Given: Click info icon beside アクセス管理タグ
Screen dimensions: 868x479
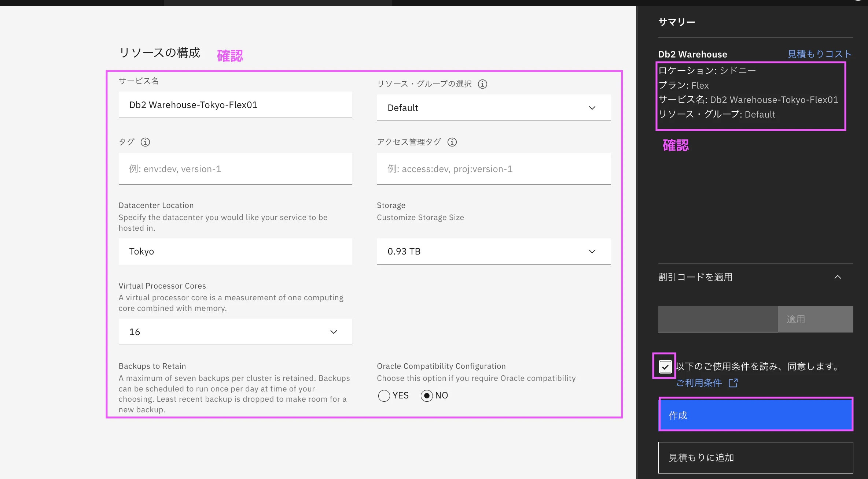Looking at the screenshot, I should pos(452,142).
